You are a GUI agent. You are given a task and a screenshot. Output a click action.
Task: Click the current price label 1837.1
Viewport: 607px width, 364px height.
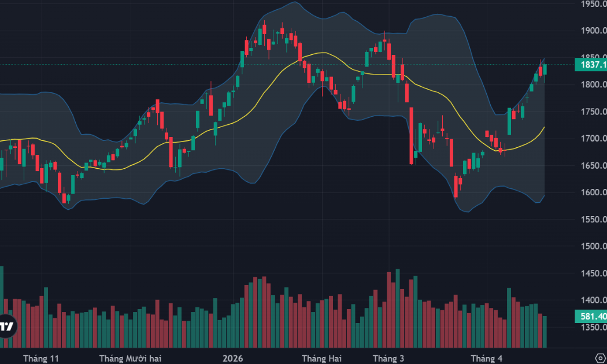[591, 65]
